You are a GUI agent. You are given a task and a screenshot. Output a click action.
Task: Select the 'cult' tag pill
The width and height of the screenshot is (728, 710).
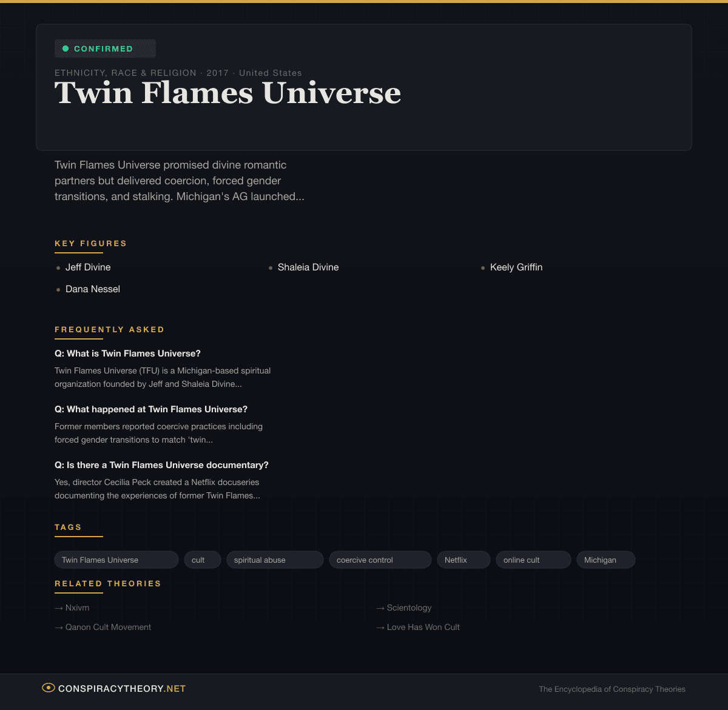tap(202, 560)
